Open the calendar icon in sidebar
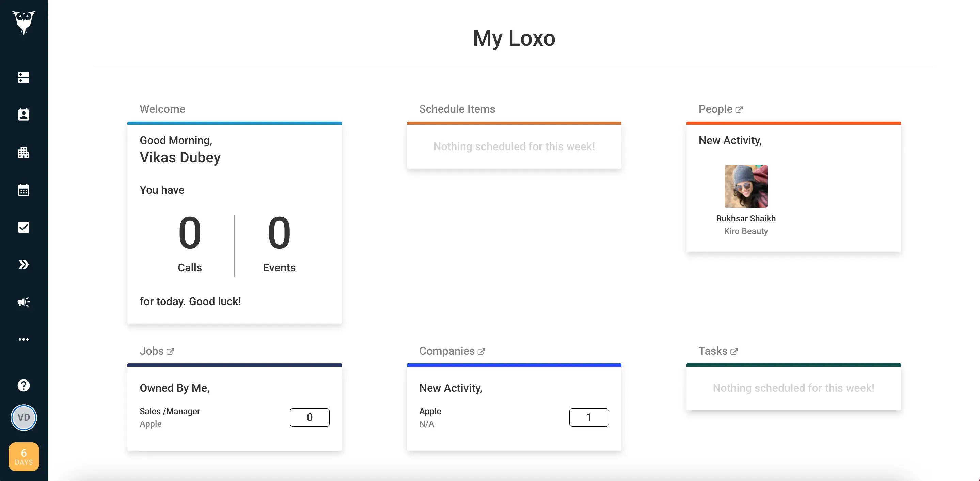 pos(23,189)
